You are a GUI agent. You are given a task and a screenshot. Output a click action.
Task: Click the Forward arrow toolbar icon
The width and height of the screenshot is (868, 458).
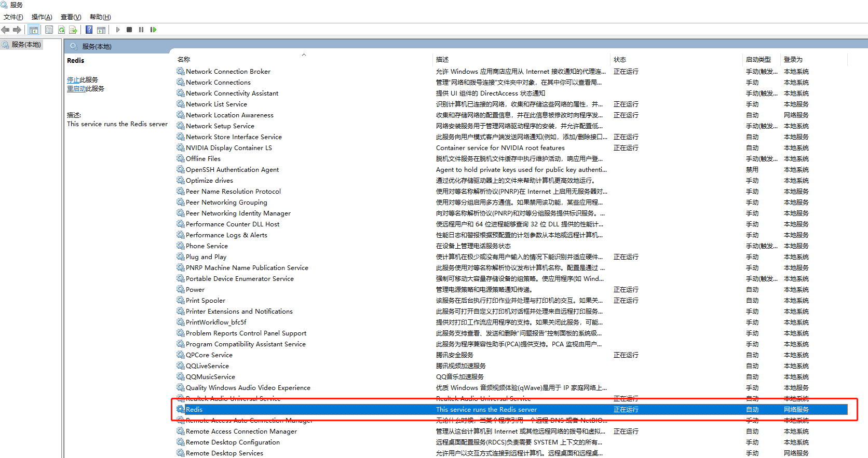point(17,30)
